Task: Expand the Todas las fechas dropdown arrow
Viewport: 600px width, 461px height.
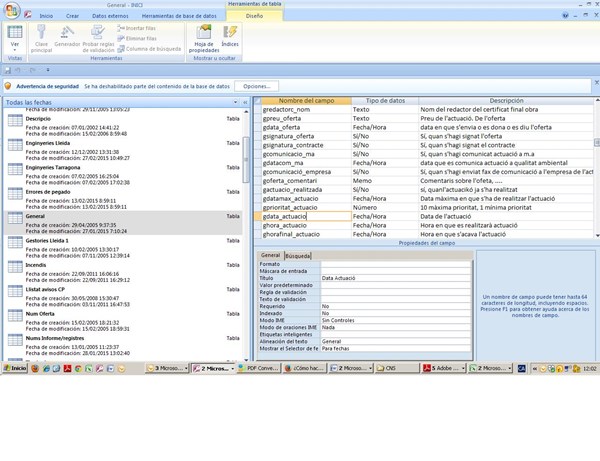Action: [x=235, y=102]
